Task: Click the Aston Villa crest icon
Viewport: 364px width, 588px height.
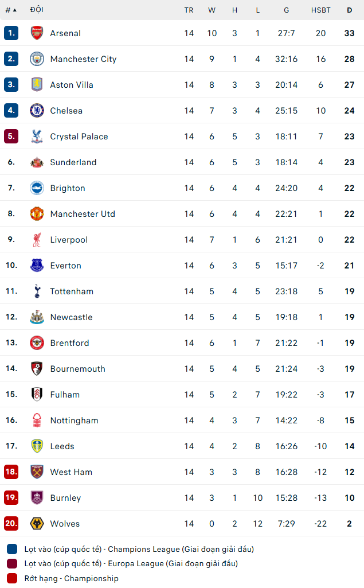Action: pyautogui.click(x=37, y=85)
